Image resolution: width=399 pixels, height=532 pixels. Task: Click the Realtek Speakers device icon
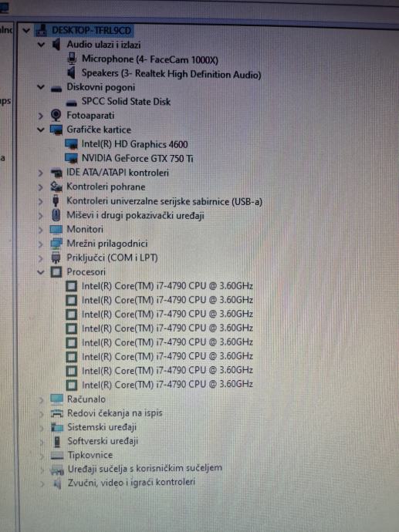71,72
